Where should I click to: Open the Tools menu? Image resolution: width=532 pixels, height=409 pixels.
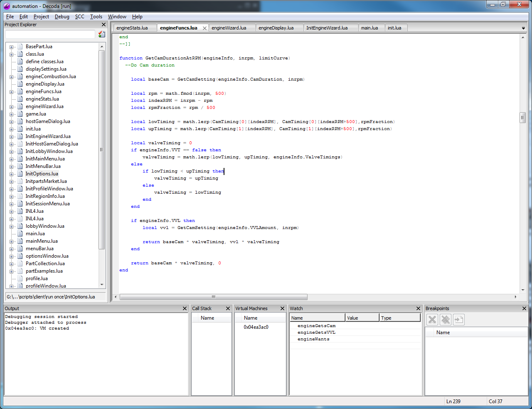coord(96,17)
